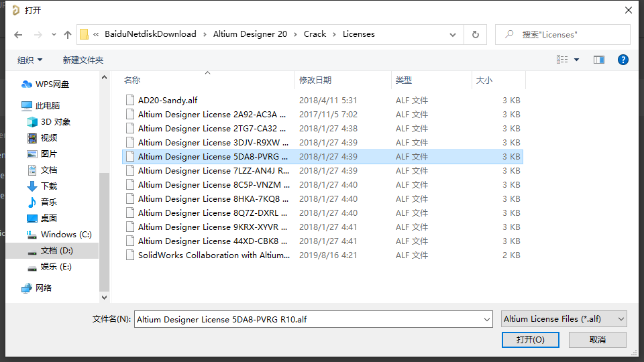
Task: Select license file 8C5P-VNZM
Action: tap(323, 185)
